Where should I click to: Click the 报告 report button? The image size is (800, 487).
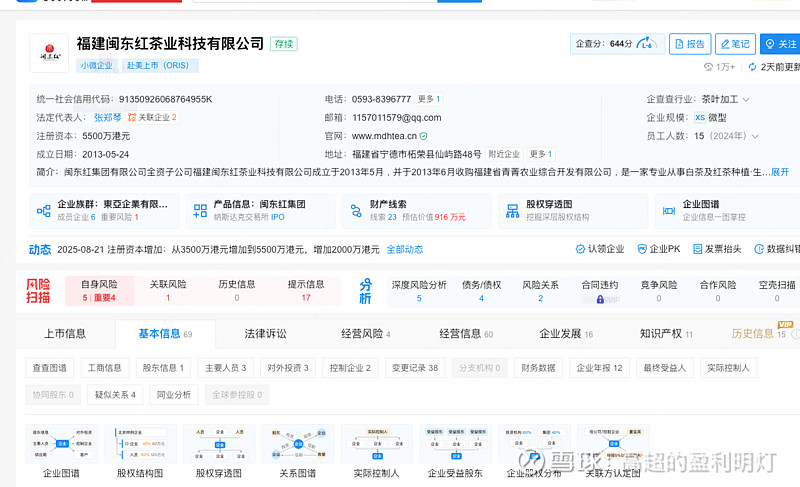tap(690, 44)
